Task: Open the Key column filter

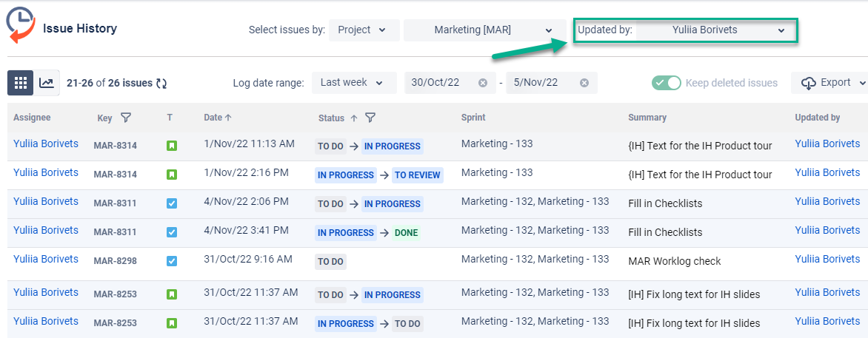Action: (x=126, y=118)
